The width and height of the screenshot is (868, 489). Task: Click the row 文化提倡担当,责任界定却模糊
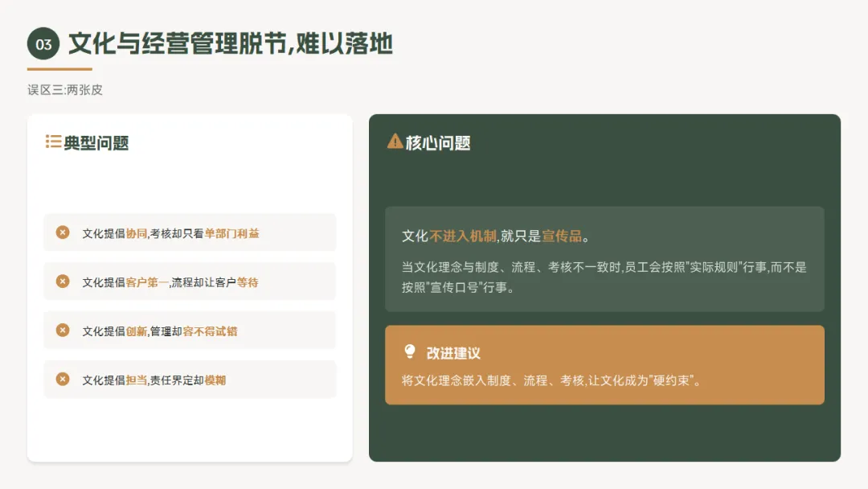[190, 380]
